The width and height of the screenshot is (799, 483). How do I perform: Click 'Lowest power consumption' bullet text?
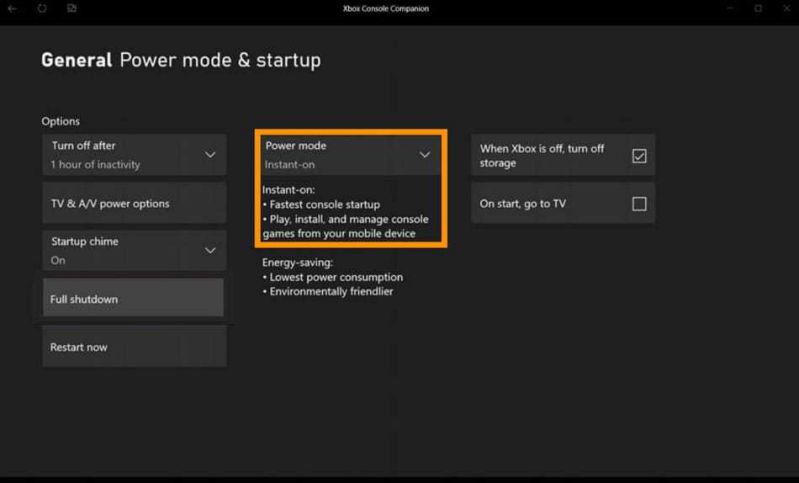click(336, 277)
